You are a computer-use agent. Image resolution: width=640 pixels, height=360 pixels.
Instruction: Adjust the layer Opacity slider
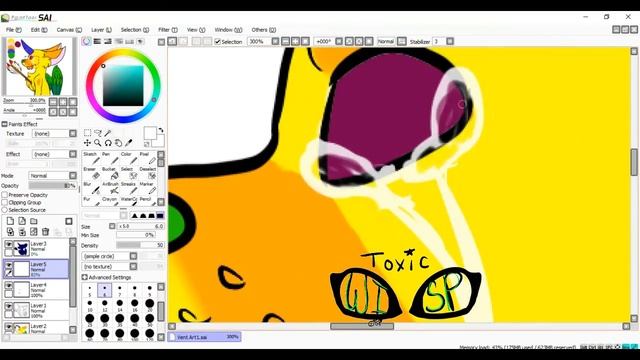tap(52, 185)
